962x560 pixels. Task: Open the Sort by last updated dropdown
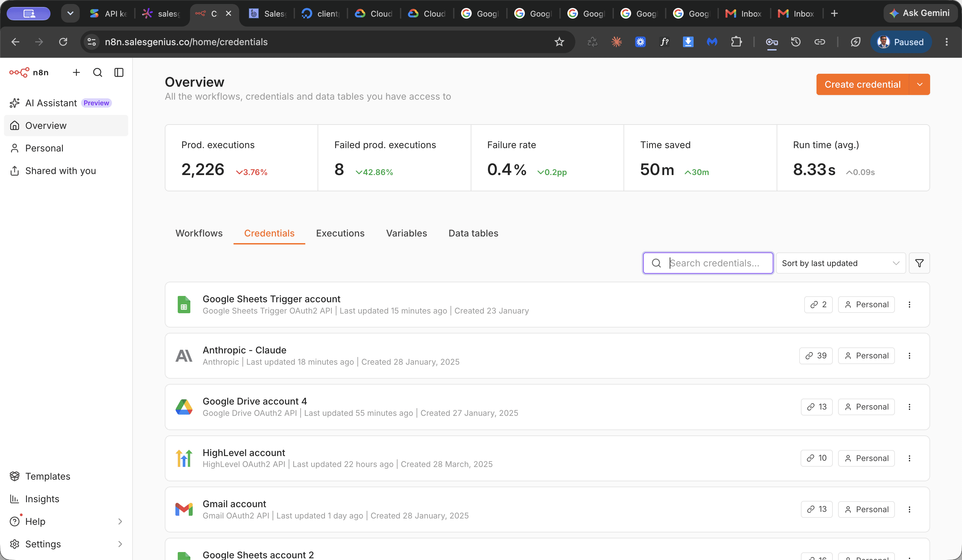pyautogui.click(x=841, y=263)
